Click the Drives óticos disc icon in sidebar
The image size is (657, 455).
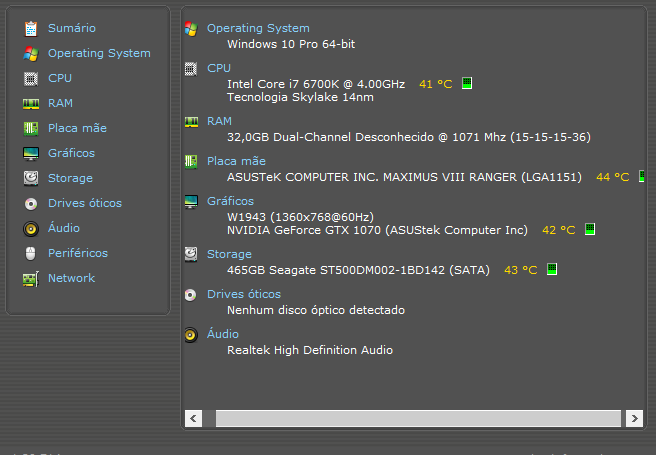[x=31, y=204]
